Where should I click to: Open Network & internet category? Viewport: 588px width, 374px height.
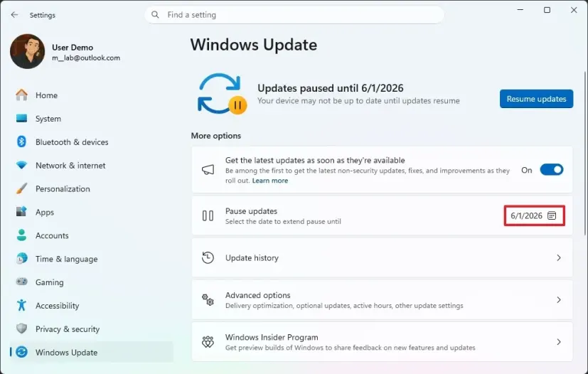70,166
